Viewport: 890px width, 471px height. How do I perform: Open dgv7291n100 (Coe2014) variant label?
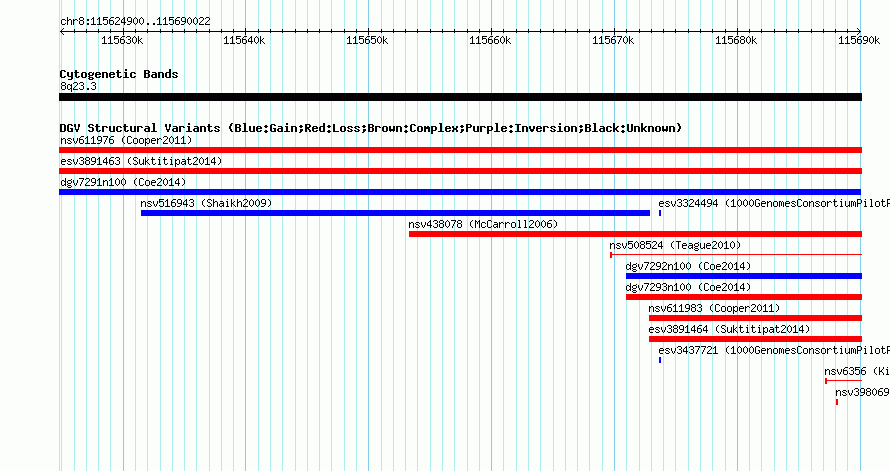tap(123, 182)
